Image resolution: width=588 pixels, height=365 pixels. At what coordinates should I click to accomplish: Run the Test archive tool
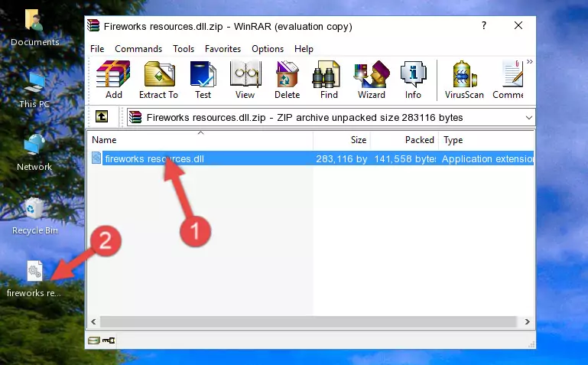pos(203,80)
